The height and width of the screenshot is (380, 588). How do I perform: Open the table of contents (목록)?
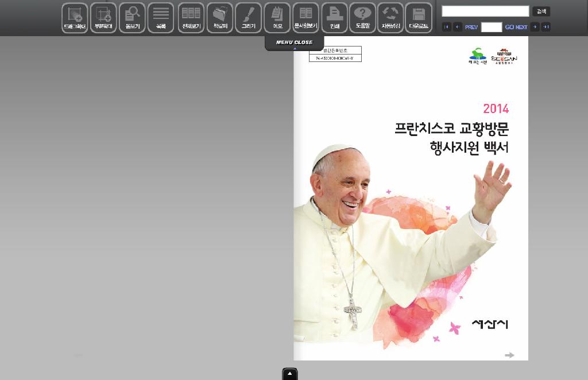click(161, 18)
